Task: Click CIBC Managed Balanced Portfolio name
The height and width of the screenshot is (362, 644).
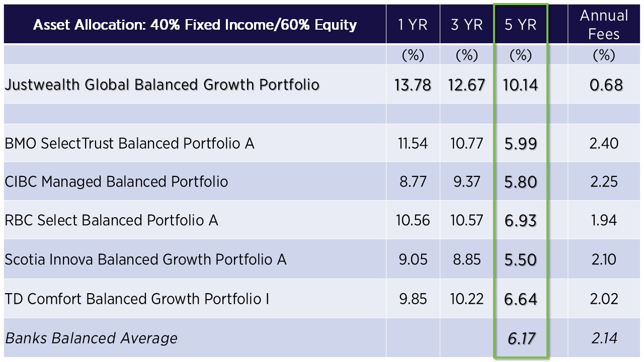Action: click(116, 182)
